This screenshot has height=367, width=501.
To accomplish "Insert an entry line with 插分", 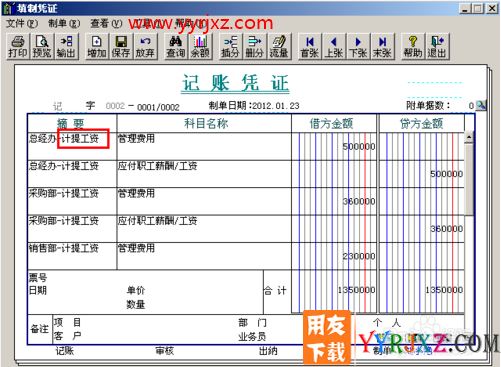I will coord(231,46).
